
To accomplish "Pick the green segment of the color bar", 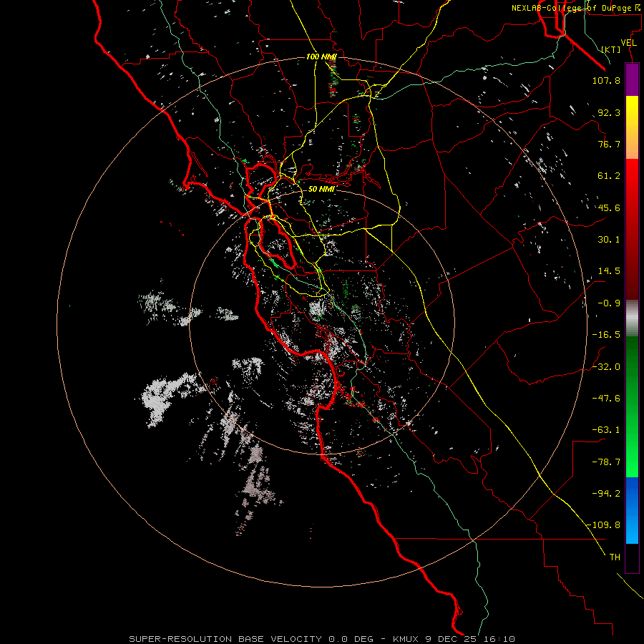I will tap(632, 406).
